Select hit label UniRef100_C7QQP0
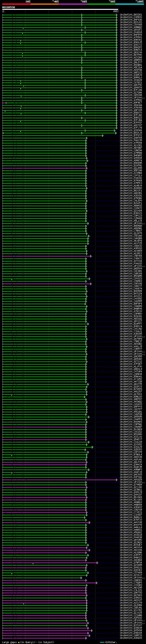Image resolution: width=146 pixels, height=644 pixels. coord(131,583)
